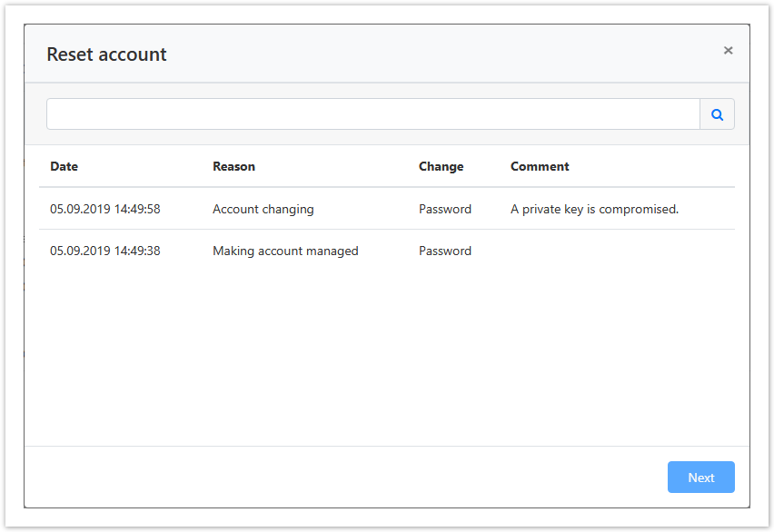Viewport: 774px width, 532px height.
Task: Click the Making account managed reason text
Action: (284, 251)
